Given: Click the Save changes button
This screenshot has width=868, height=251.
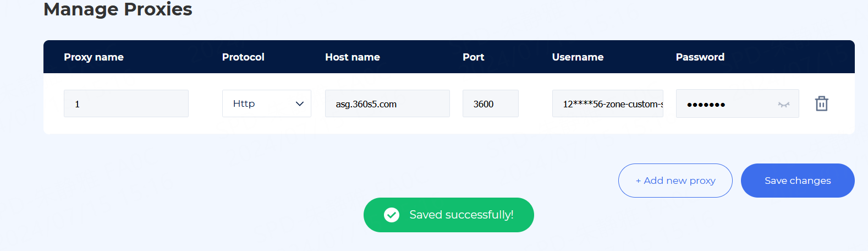Looking at the screenshot, I should [x=797, y=181].
